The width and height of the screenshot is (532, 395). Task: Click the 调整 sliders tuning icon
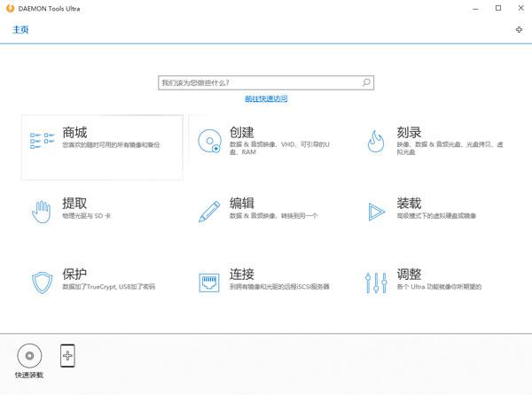376,283
